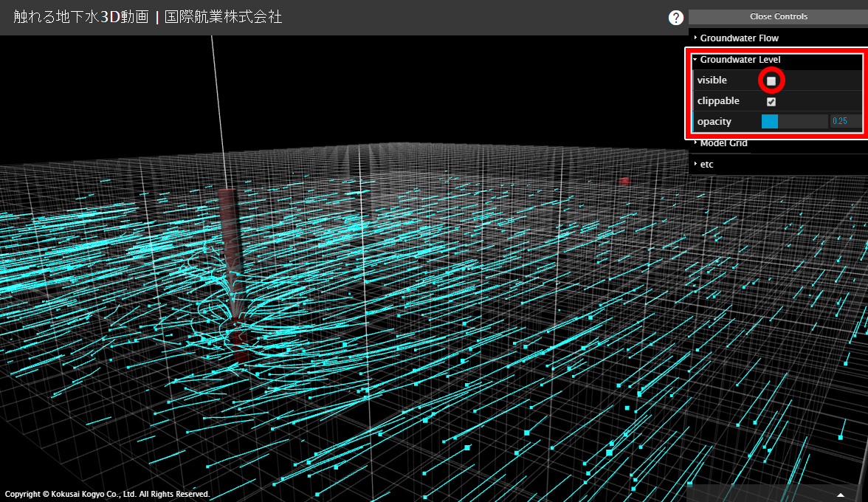The width and height of the screenshot is (868, 502).
Task: Click the page title 触れる地下水3D動画
Action: [81, 17]
